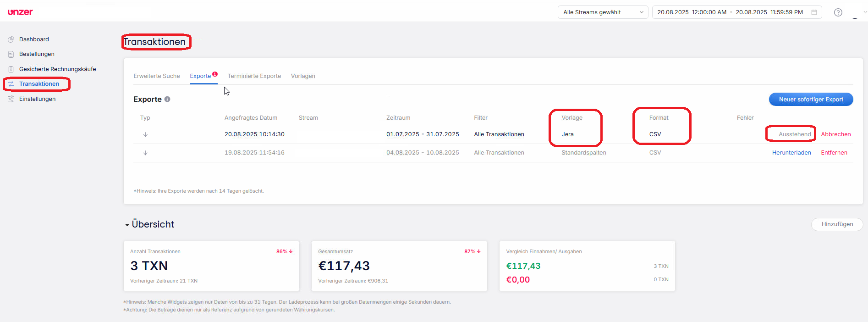
Task: Cancel the pending export with Abbrechen
Action: pyautogui.click(x=835, y=134)
